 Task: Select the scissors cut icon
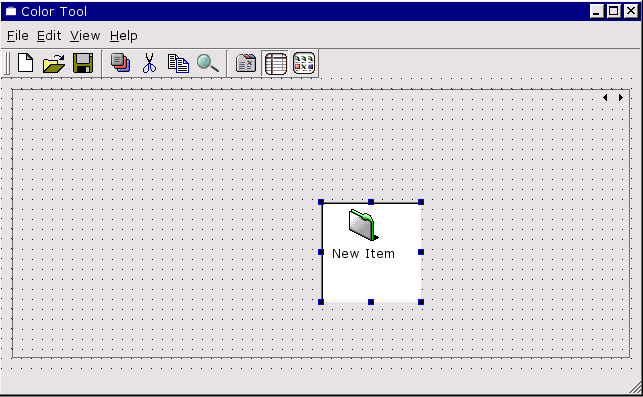tap(149, 63)
